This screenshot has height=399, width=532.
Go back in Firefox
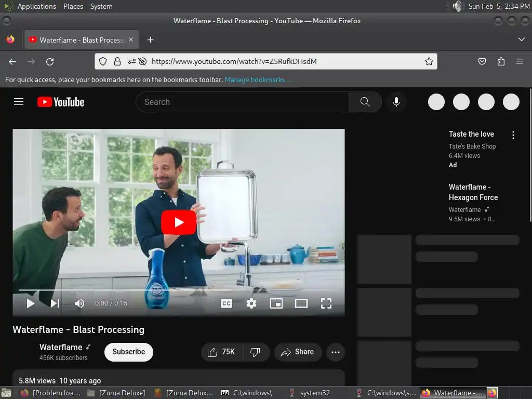[12, 61]
